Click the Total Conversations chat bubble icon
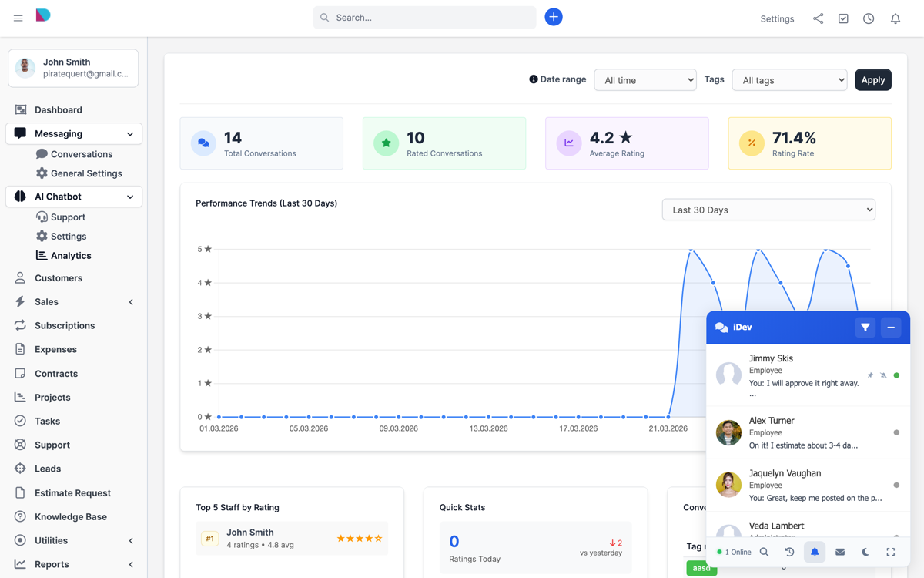 pyautogui.click(x=203, y=143)
